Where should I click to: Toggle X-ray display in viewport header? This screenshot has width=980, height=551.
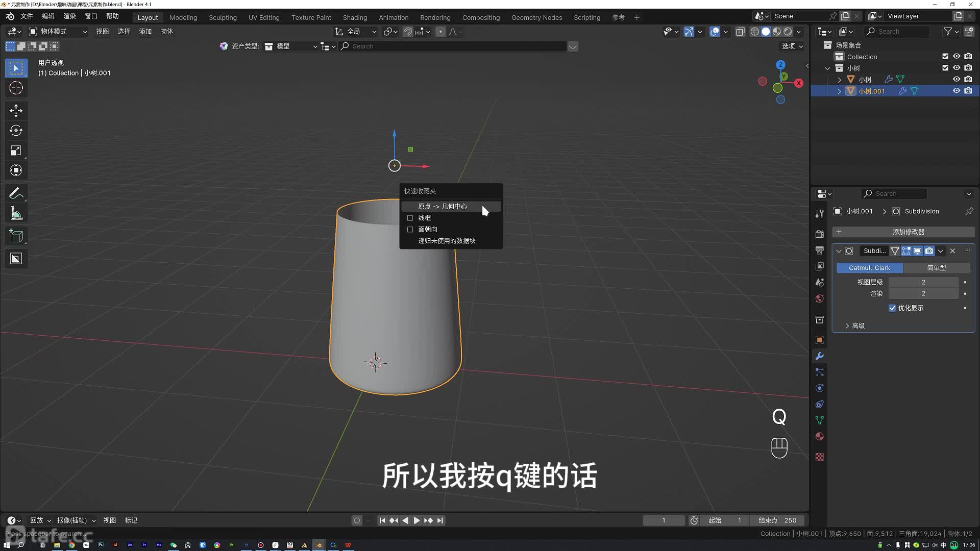pyautogui.click(x=740, y=32)
